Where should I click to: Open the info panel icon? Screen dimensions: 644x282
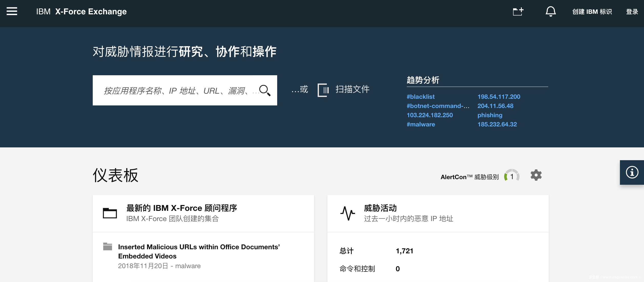click(632, 172)
